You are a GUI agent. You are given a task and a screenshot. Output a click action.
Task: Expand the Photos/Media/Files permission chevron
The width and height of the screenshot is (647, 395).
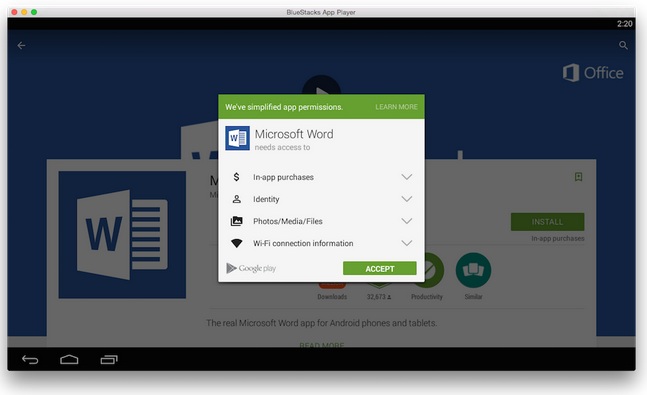point(406,221)
